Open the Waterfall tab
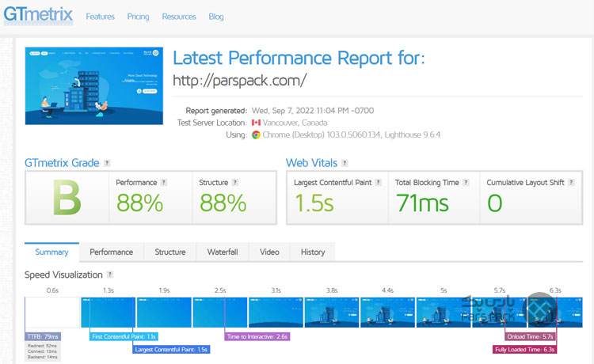This screenshot has width=594, height=364. click(x=223, y=252)
